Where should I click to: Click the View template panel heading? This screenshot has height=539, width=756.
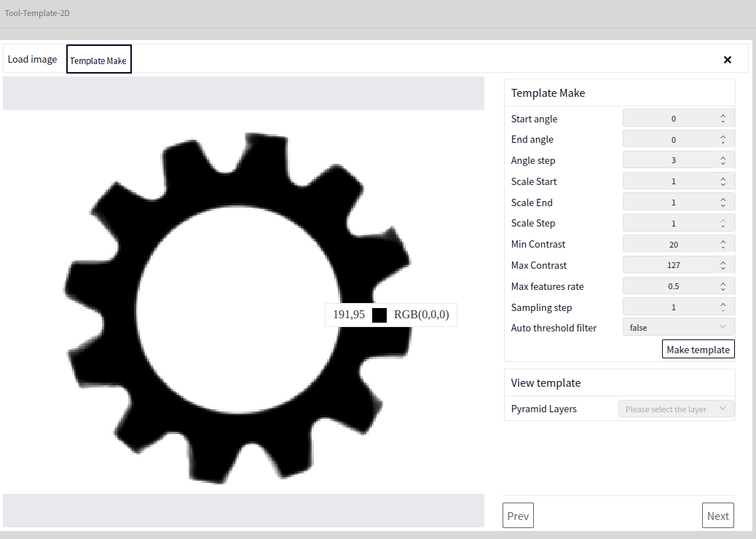546,383
